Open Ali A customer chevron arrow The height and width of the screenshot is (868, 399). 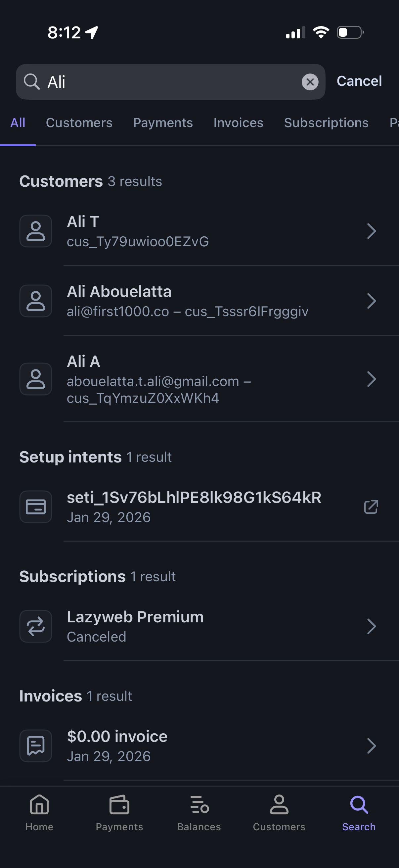click(x=371, y=379)
